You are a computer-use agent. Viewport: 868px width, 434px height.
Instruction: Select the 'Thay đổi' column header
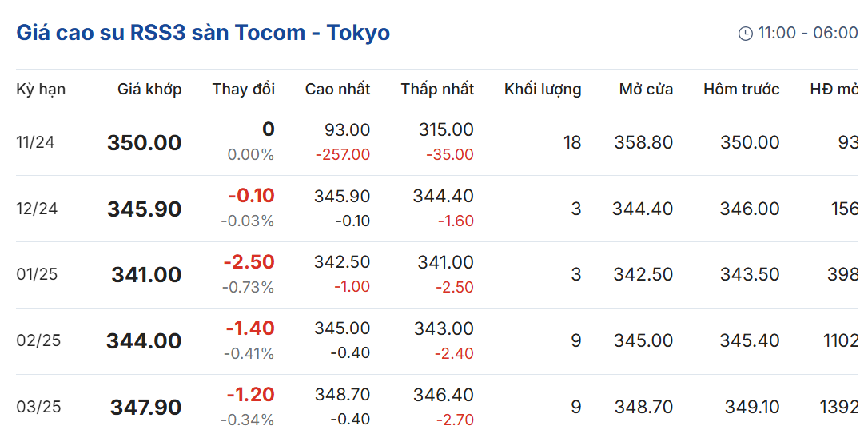click(x=244, y=90)
